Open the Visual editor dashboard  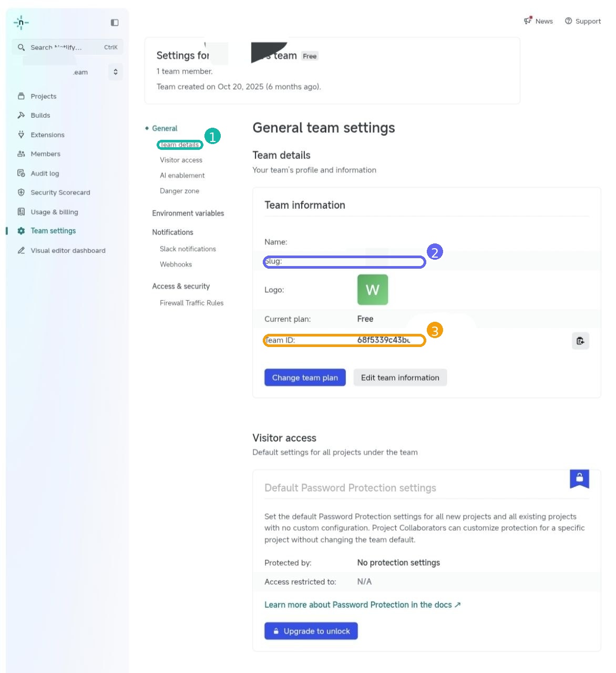click(x=68, y=250)
